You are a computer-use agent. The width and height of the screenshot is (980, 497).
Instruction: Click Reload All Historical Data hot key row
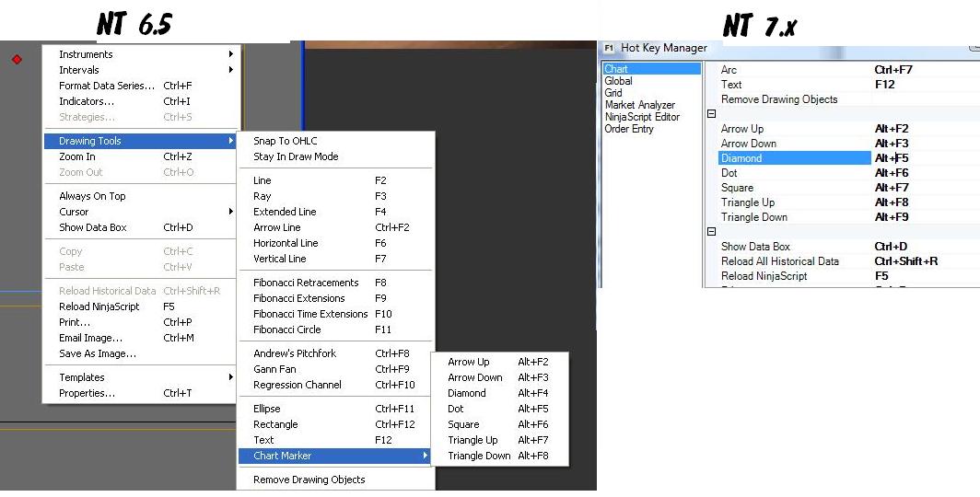click(849, 261)
